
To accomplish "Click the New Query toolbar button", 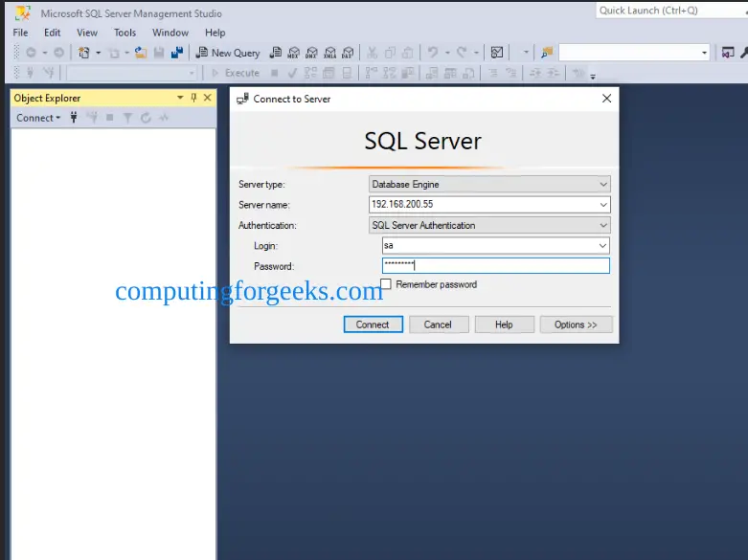I will (228, 53).
